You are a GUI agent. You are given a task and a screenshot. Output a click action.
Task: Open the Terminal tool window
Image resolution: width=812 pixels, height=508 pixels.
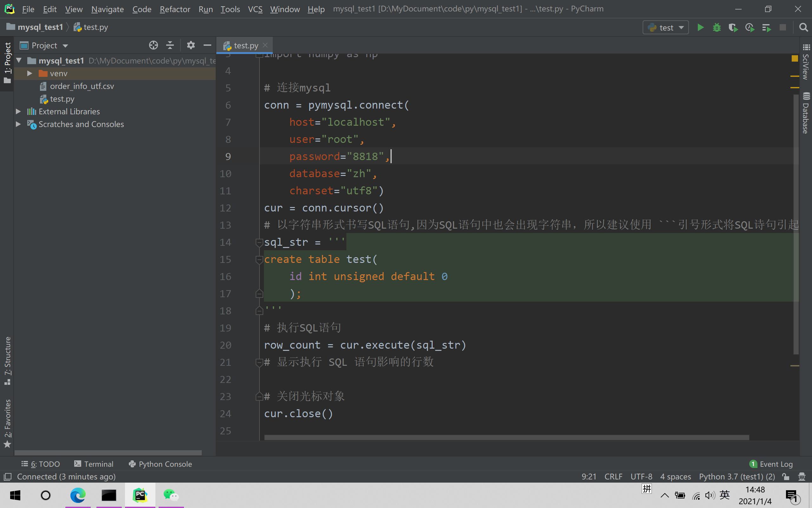[94, 464]
